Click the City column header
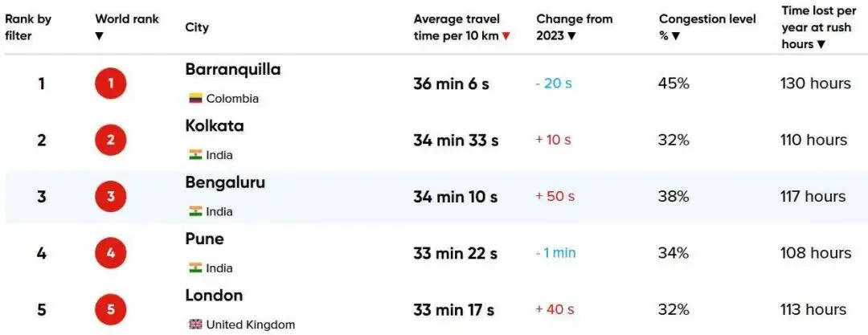Screen dimensions: 868x335 pos(197,27)
